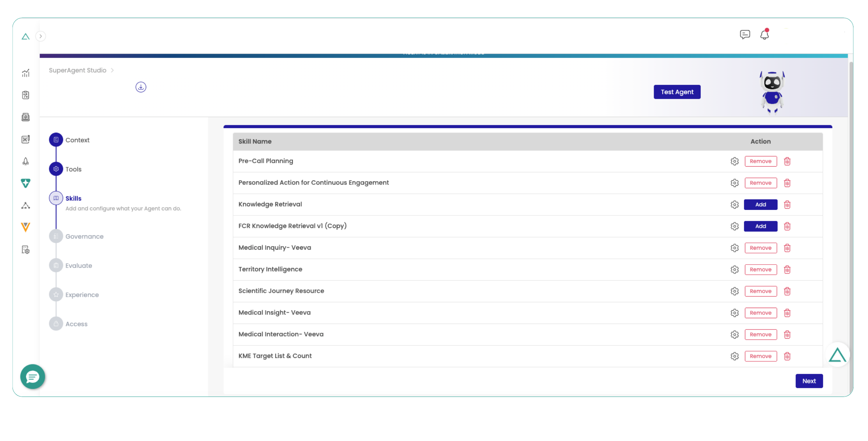Click the Test Agent button
Screen dimensions: 868x441
point(677,92)
